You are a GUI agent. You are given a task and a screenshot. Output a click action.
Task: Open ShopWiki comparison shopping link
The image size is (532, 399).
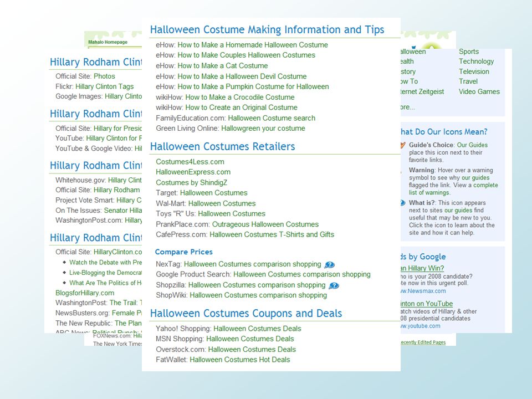(x=258, y=295)
